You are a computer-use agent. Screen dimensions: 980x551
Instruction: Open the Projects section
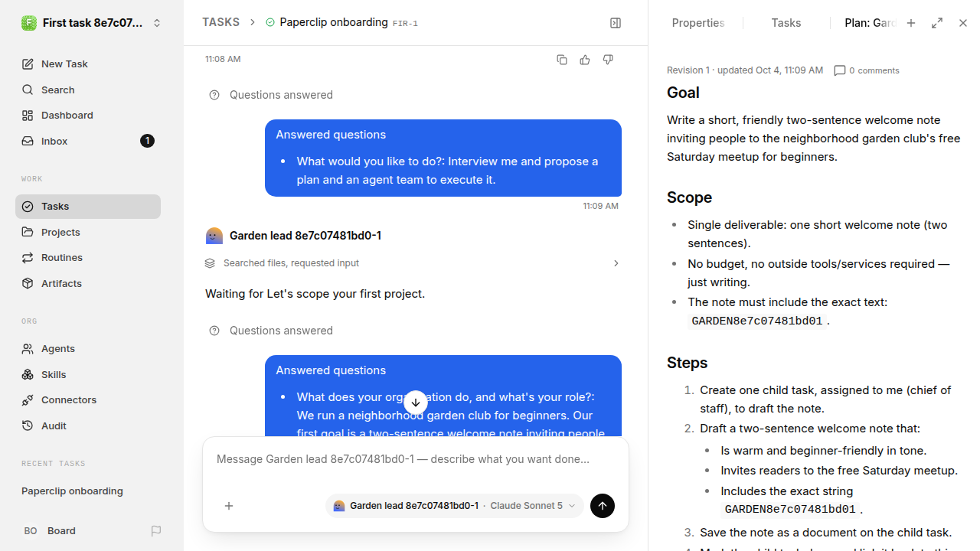(88, 232)
